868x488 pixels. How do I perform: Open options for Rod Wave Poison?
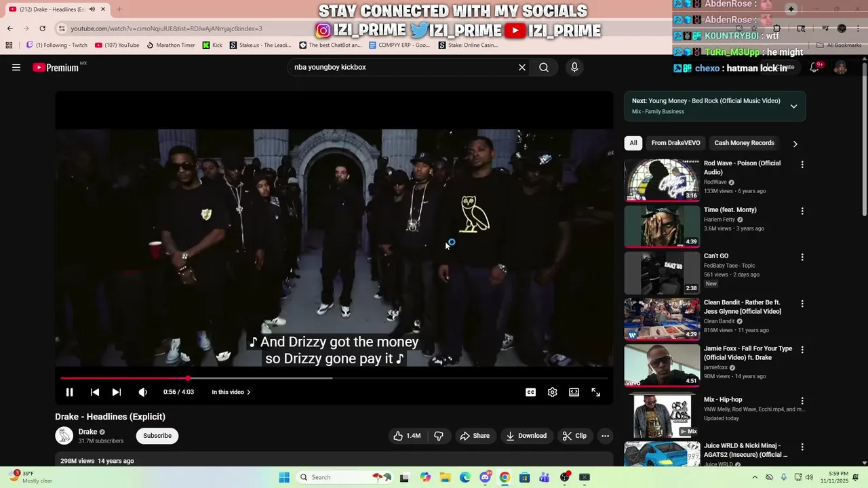(x=802, y=165)
